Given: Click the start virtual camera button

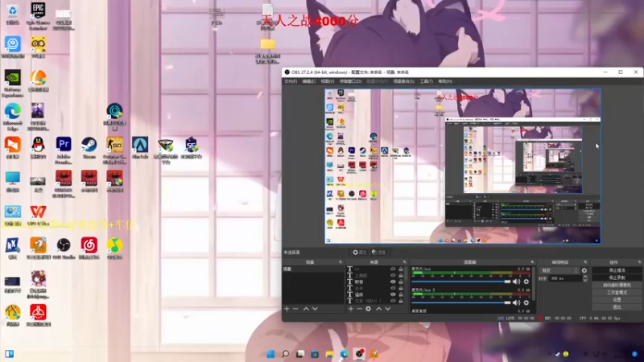Looking at the screenshot, I should click(x=617, y=285).
